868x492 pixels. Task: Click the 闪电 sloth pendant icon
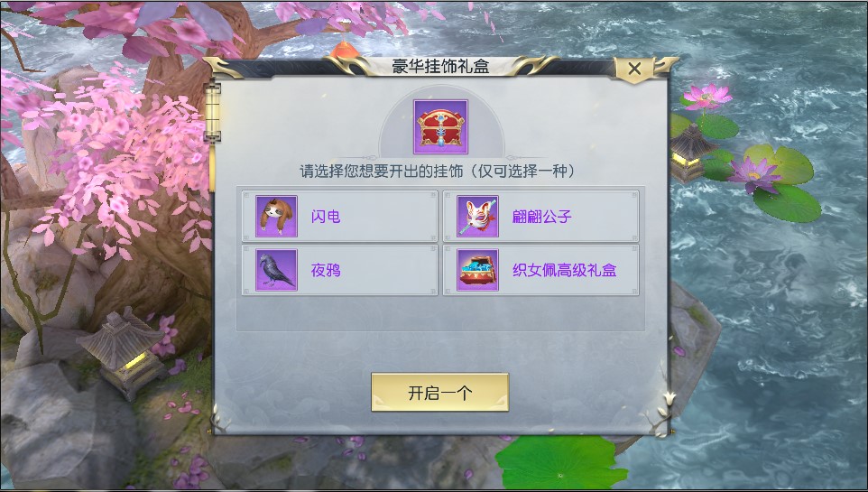pyautogui.click(x=276, y=216)
